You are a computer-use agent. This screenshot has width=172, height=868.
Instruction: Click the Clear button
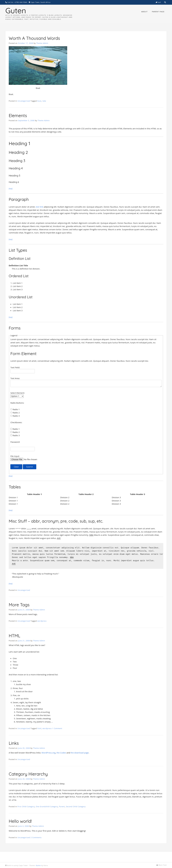[x=16, y=467]
